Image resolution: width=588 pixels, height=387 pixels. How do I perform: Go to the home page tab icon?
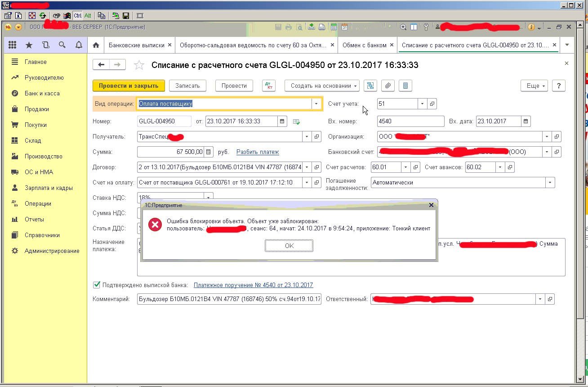95,45
